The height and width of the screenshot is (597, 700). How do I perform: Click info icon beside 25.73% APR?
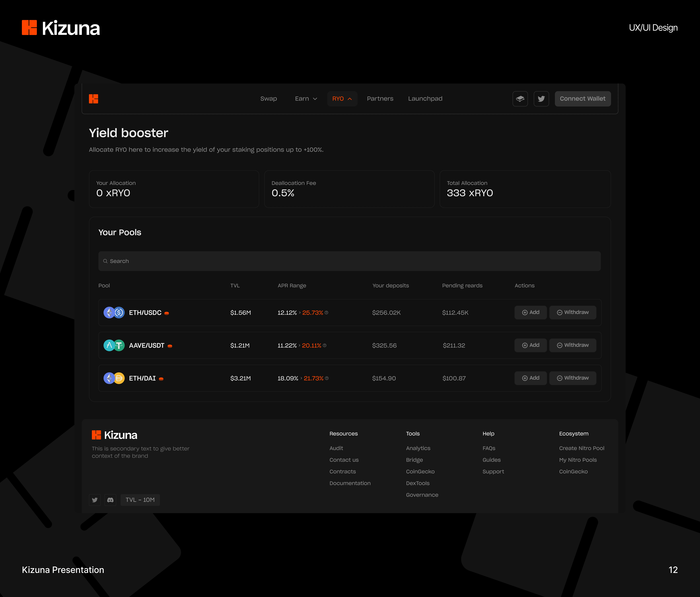pos(326,313)
